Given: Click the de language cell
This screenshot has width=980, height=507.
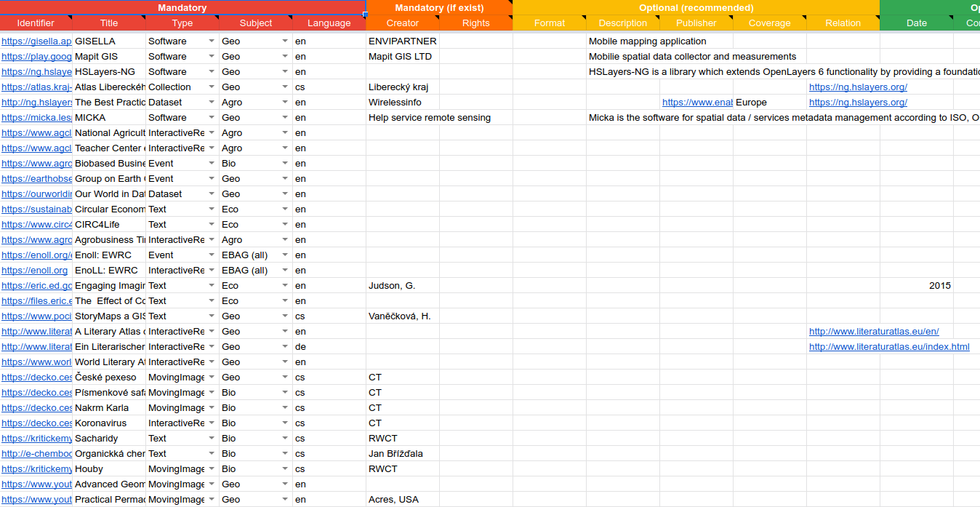Looking at the screenshot, I should [x=329, y=347].
